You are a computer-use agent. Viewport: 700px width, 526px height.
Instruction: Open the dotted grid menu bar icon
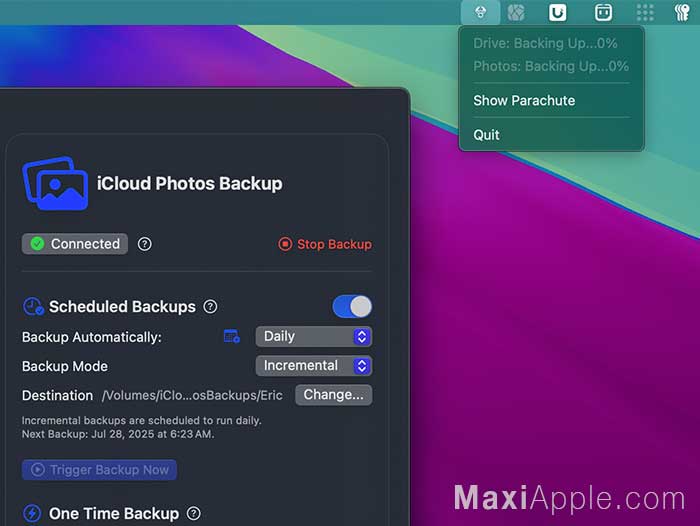click(x=645, y=13)
